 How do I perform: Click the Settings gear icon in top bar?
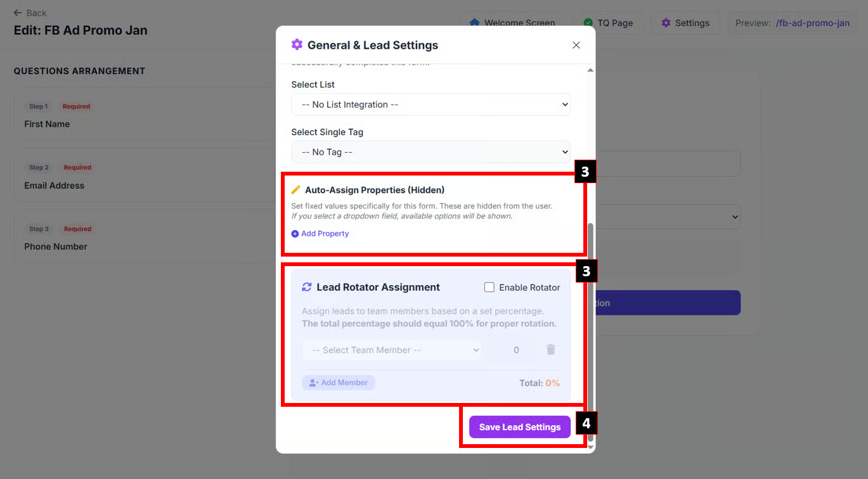point(666,23)
